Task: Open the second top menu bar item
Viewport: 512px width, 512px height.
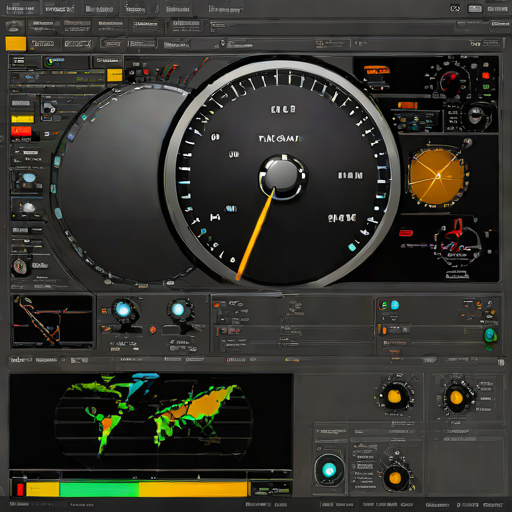Action: 59,9
